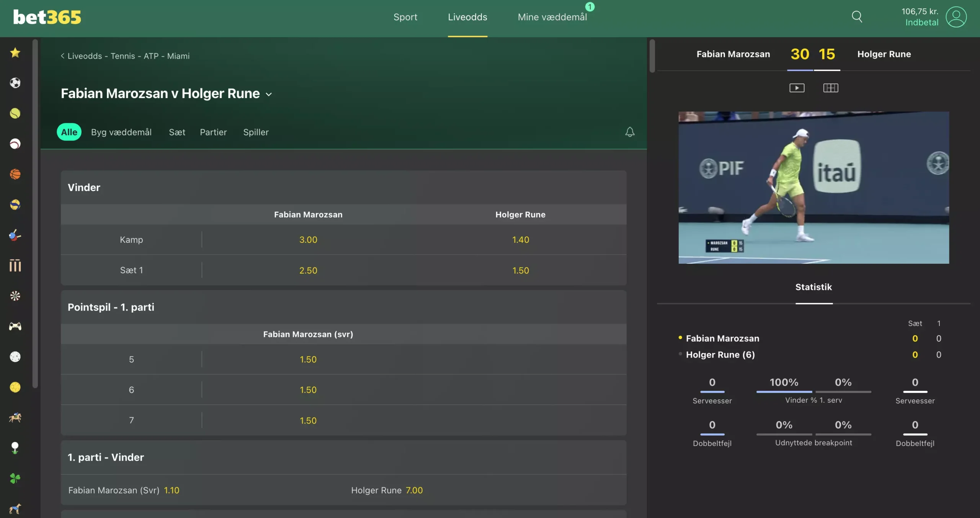
Task: Select point 7 odds 1.50
Action: (x=308, y=420)
